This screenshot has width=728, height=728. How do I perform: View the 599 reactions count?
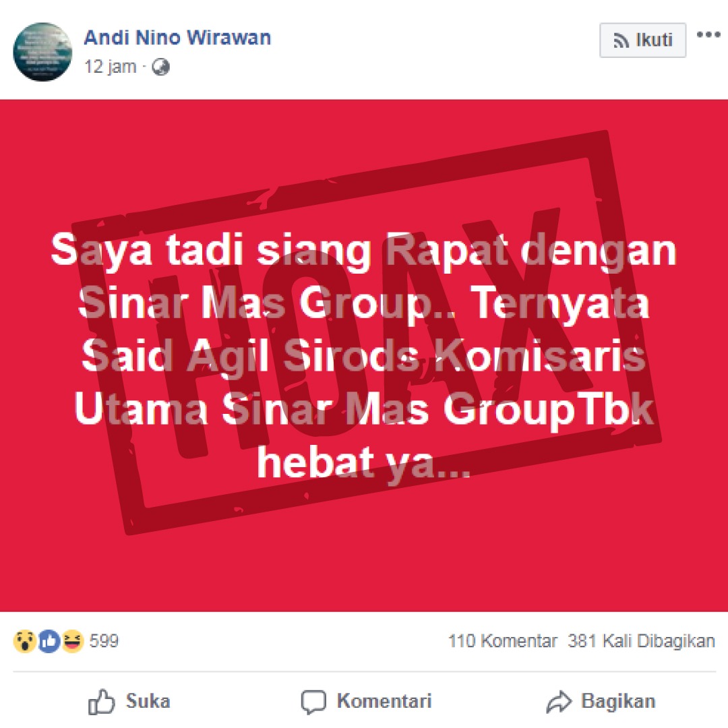[104, 641]
